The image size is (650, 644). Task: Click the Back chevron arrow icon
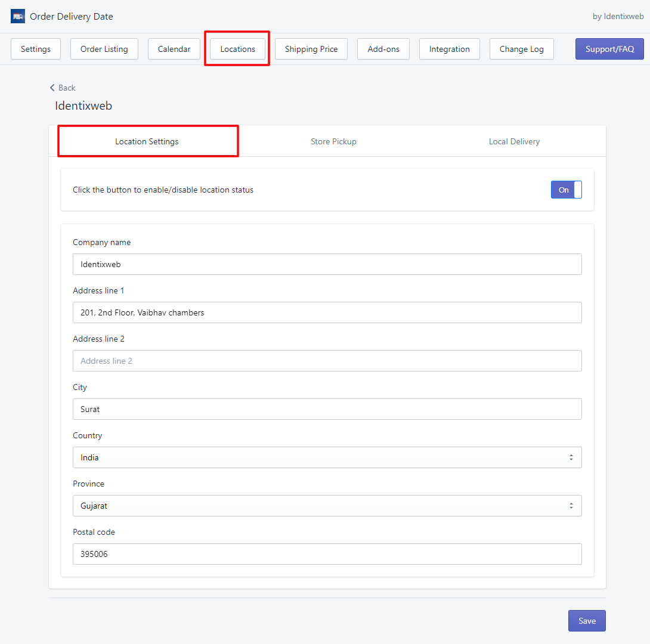[52, 88]
